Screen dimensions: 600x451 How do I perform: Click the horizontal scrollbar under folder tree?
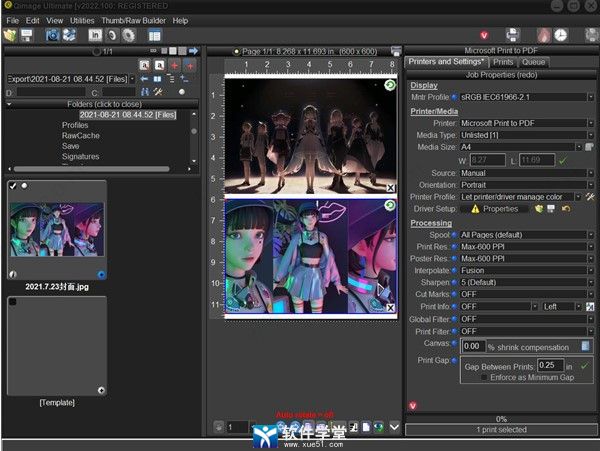coord(92,169)
